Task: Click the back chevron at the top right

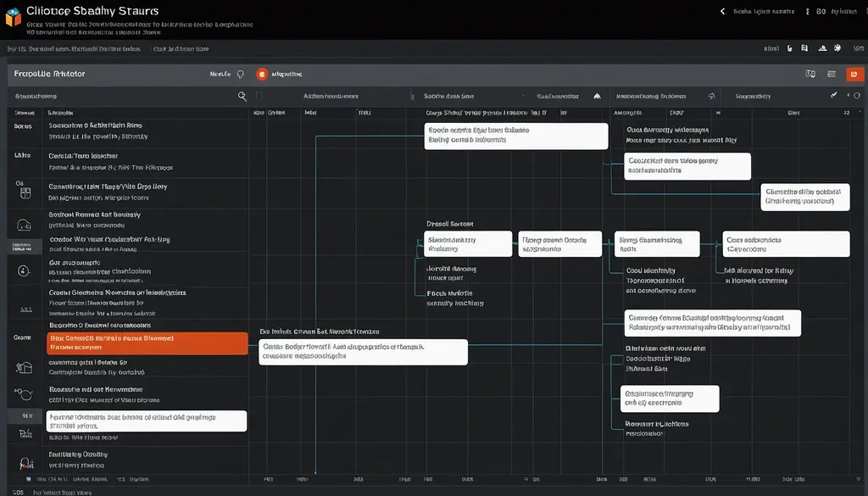Action: click(x=722, y=12)
